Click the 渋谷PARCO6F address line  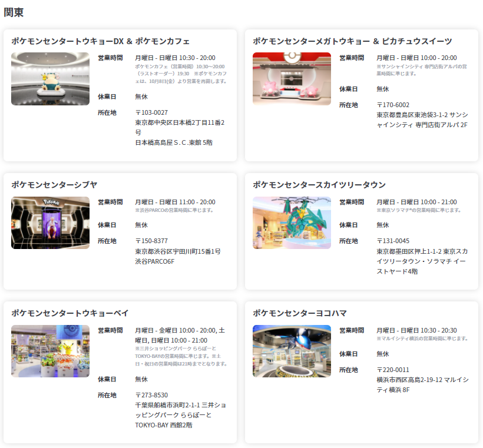click(155, 262)
